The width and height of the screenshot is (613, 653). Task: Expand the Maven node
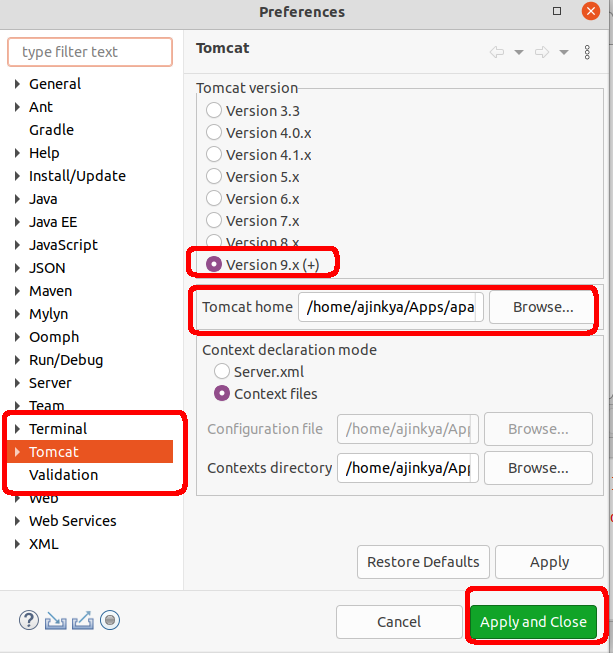click(x=17, y=291)
